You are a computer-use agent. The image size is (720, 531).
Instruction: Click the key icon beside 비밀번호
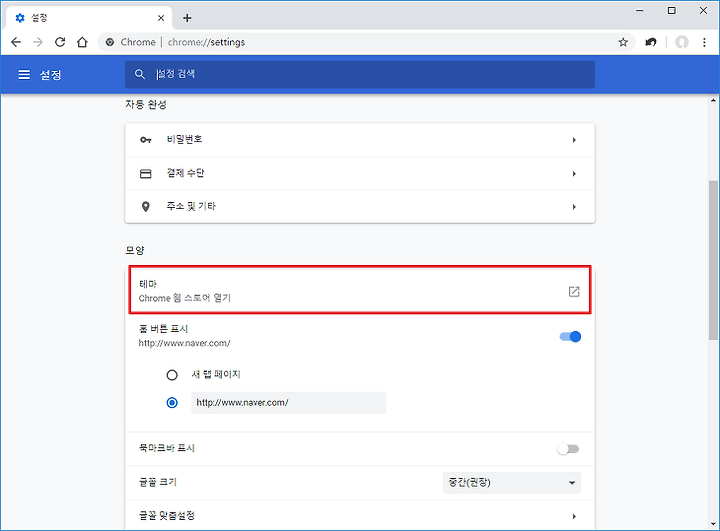click(146, 140)
